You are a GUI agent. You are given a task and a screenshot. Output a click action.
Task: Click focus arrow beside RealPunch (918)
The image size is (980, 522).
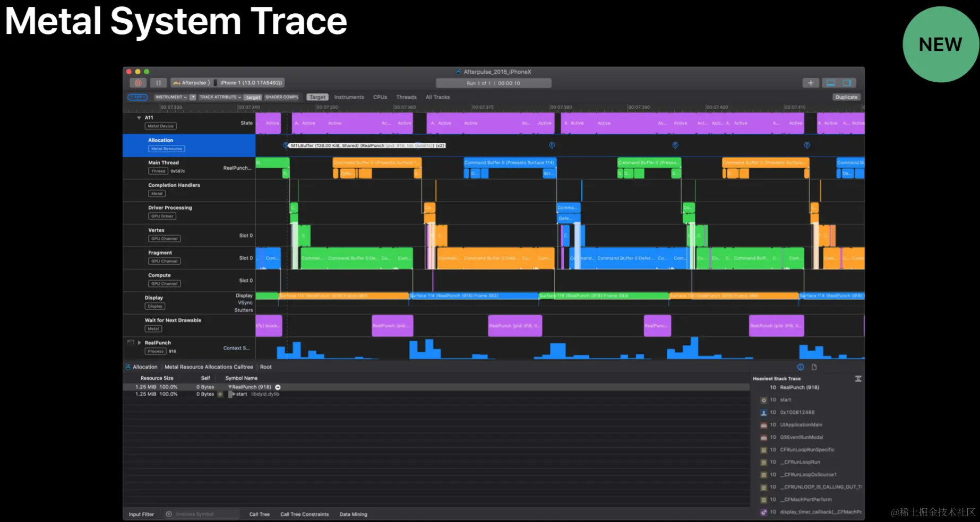click(278, 387)
